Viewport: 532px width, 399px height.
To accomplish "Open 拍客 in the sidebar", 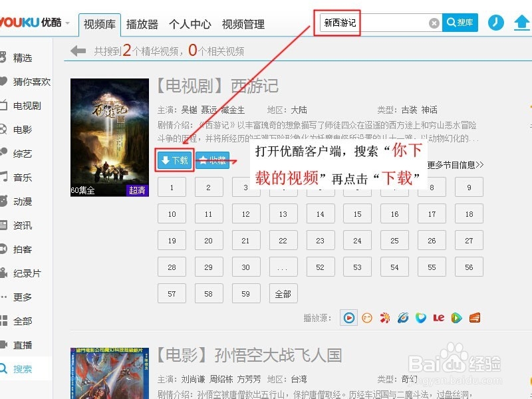I will click(x=23, y=249).
